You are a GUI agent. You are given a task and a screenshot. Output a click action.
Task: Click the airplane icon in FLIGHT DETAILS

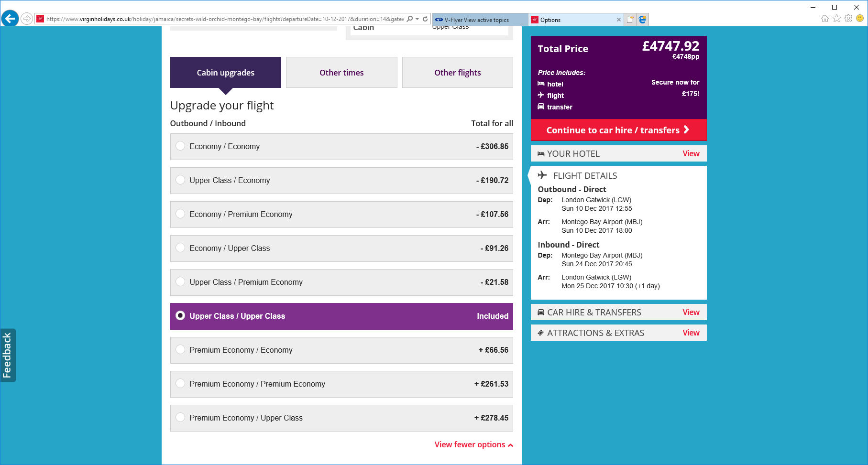(542, 175)
